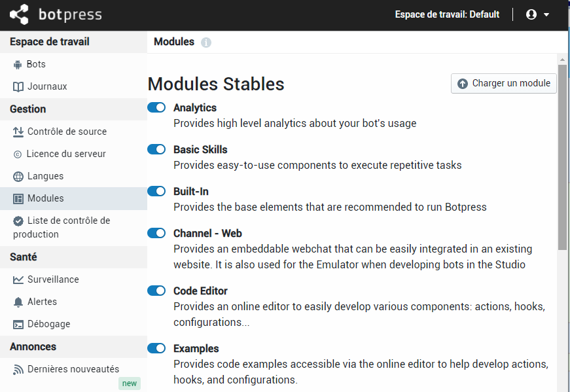This screenshot has height=392, width=570.
Task: Click the info icon beside Modules
Action: (206, 43)
